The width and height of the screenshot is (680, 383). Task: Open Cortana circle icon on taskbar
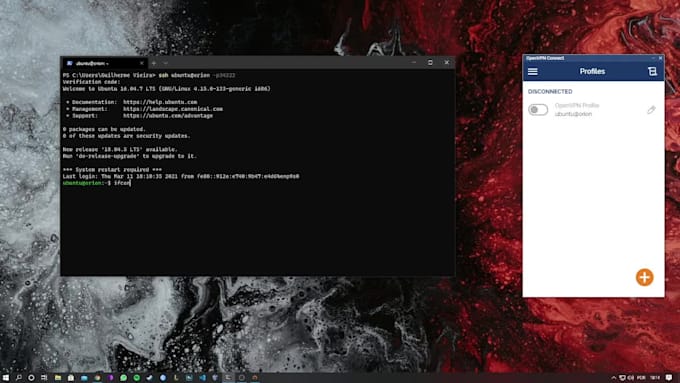[31, 378]
